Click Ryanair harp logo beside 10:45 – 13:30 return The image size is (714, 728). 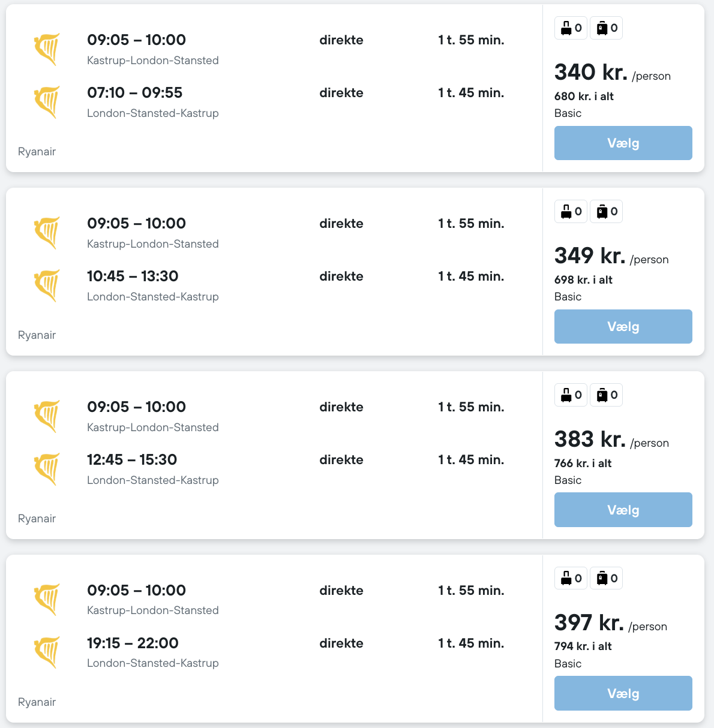(47, 285)
